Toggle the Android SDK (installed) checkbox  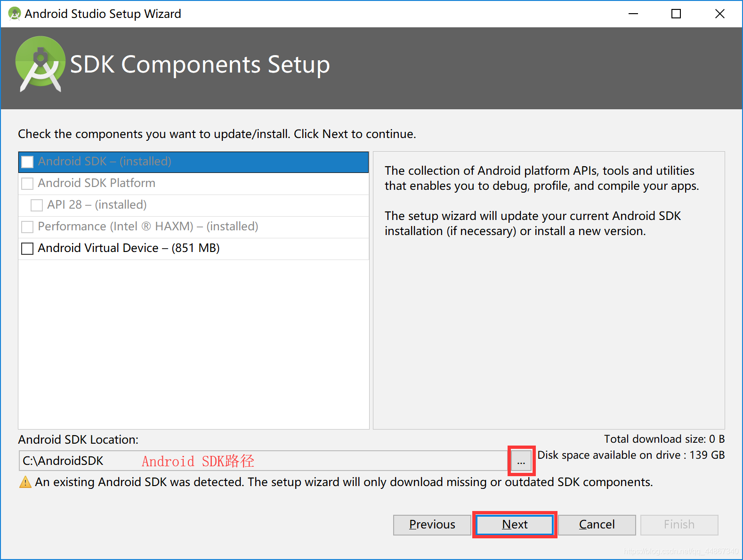(x=27, y=162)
